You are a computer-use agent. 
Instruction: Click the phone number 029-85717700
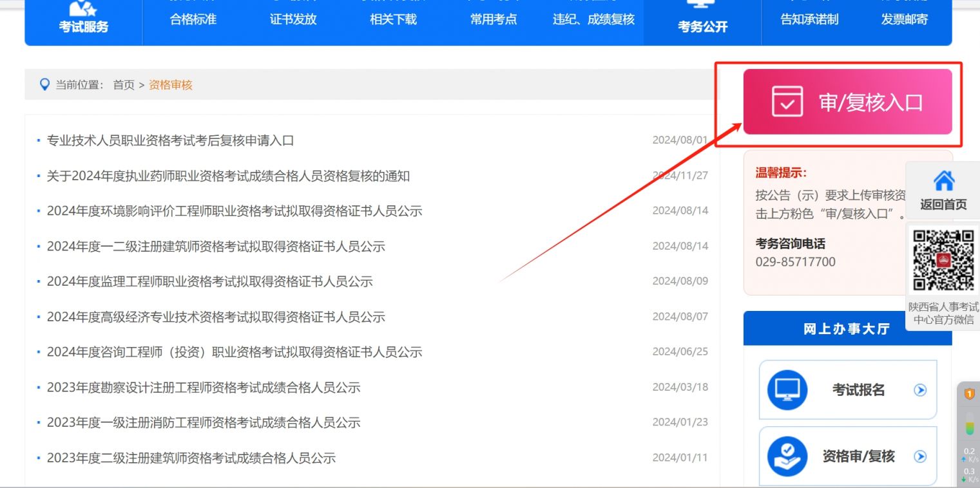[795, 262]
